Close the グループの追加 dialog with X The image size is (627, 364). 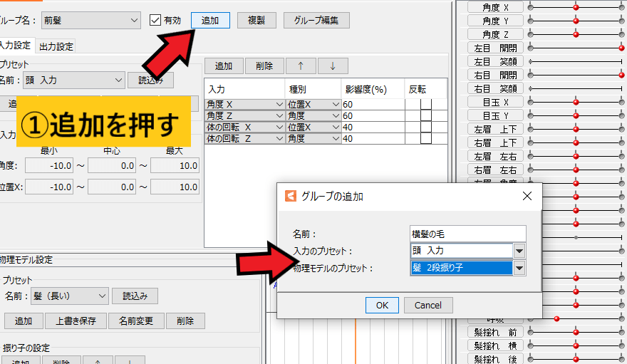[x=527, y=196]
